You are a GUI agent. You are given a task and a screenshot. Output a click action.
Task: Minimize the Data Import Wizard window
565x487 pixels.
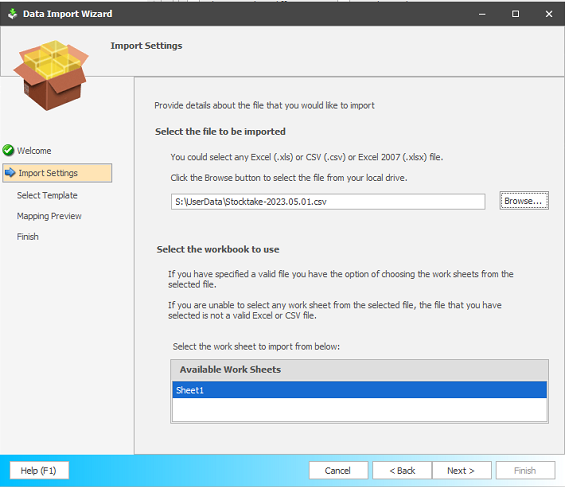(x=482, y=14)
